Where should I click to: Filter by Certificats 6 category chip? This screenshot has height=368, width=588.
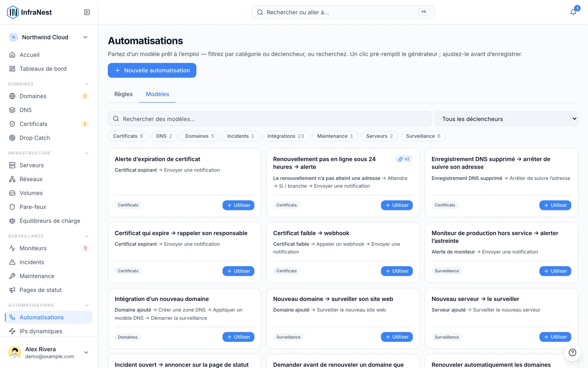point(128,136)
